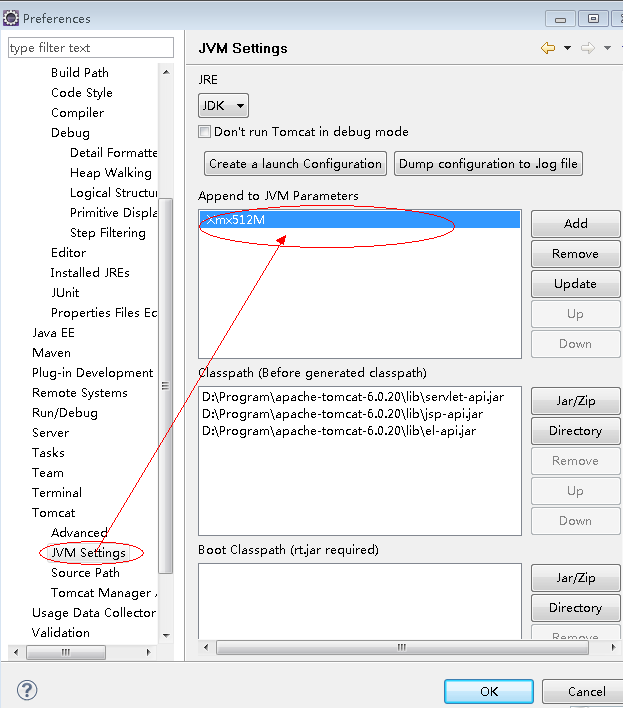Viewport: 623px width, 708px height.
Task: Open Step Filtering page
Action: pyautogui.click(x=108, y=233)
